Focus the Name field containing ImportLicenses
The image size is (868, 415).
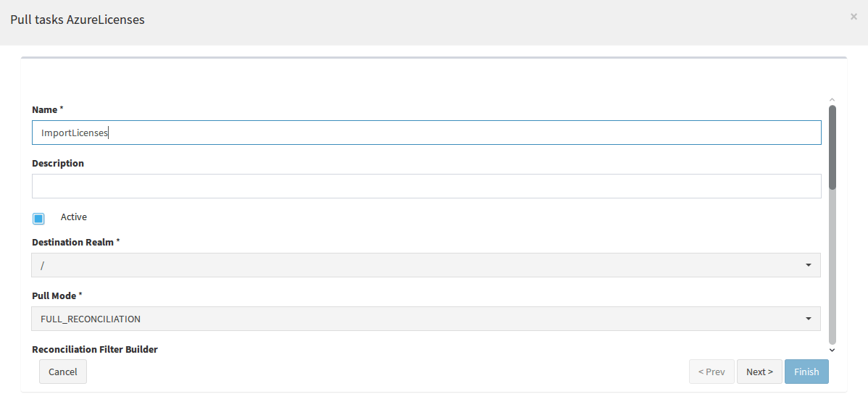[426, 133]
